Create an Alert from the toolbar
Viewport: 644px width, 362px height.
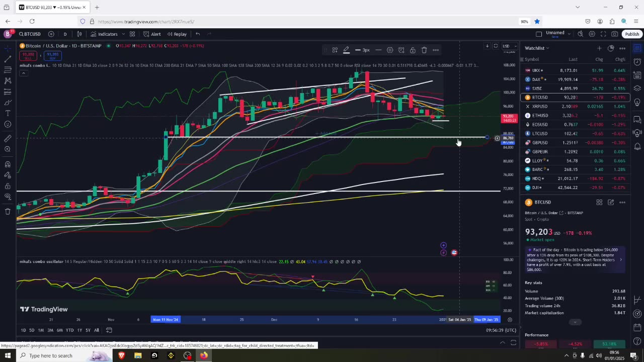(152, 34)
